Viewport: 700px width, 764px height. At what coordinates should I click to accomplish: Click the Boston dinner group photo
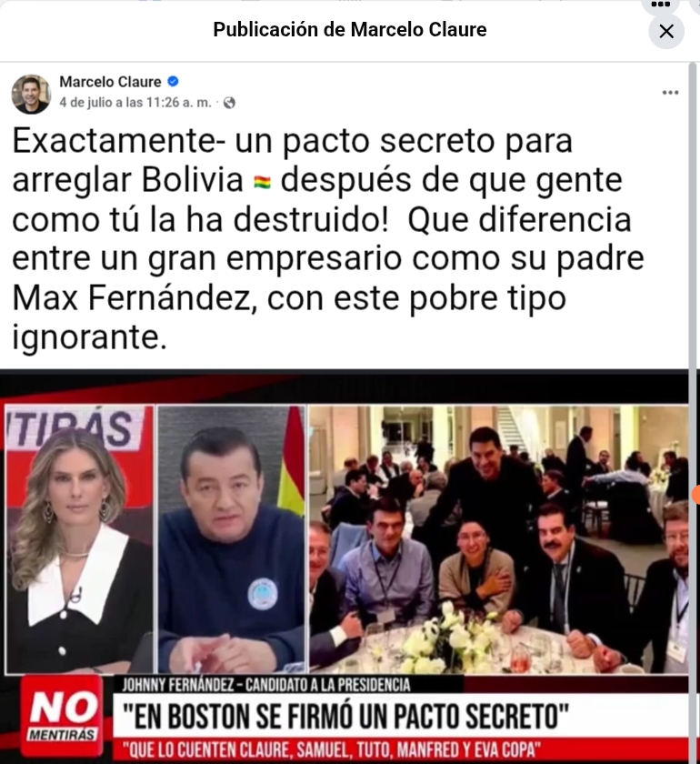pos(499,538)
